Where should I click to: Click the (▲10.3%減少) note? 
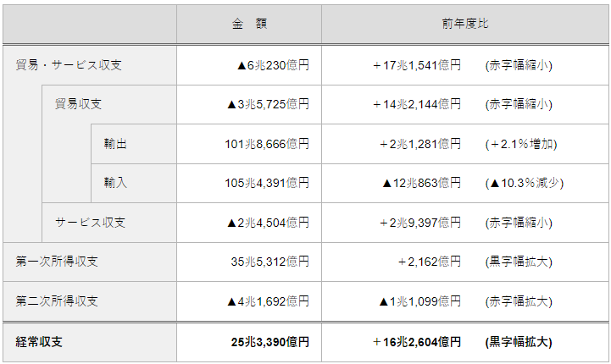[525, 183]
